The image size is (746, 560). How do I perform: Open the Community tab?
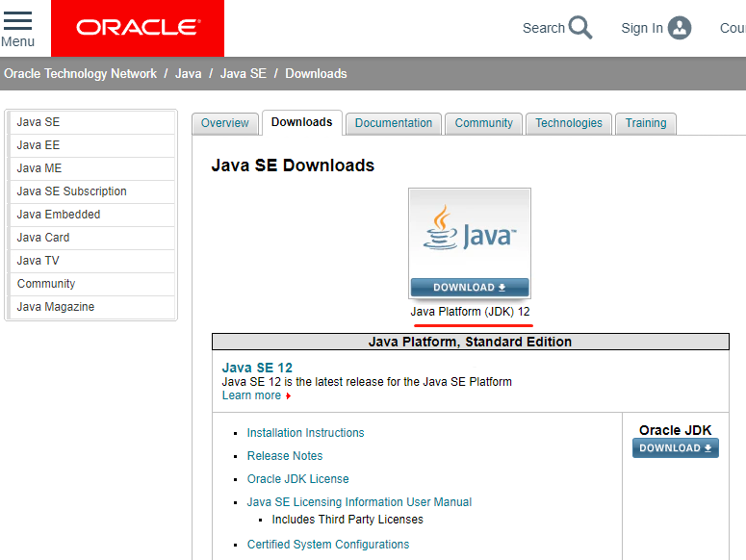click(x=484, y=123)
